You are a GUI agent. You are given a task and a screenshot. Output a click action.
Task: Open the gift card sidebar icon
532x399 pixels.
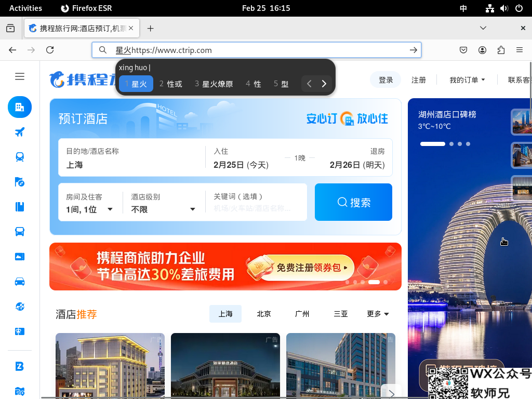[20, 331]
